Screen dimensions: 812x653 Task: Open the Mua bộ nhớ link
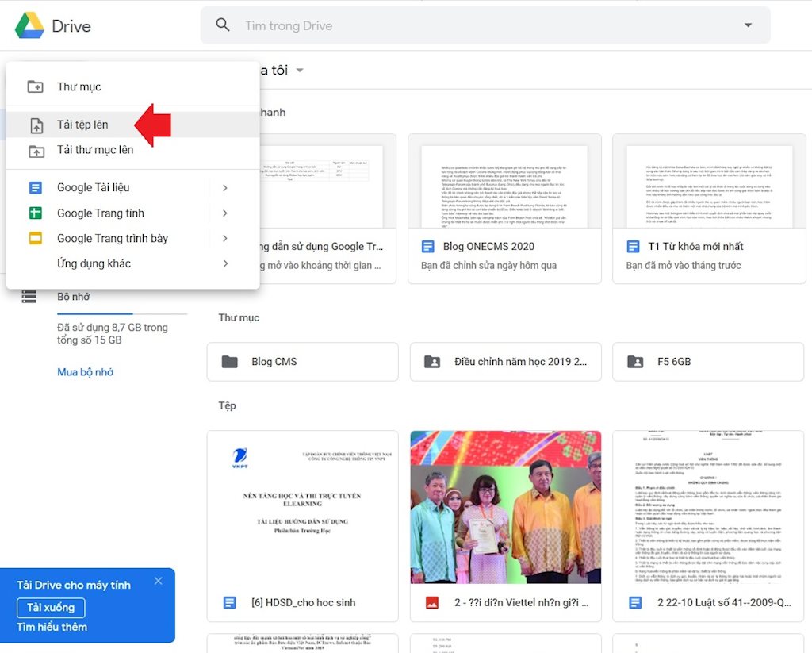(85, 372)
